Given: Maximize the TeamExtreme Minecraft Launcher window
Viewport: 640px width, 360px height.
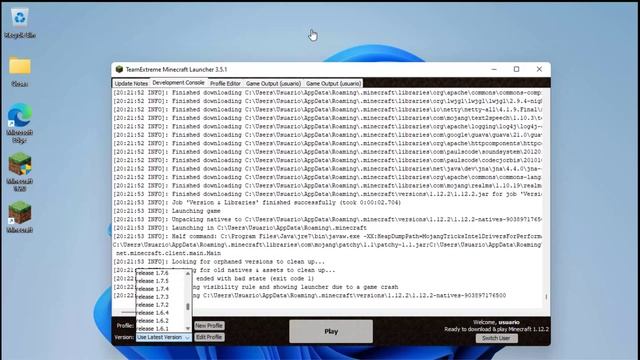Looking at the screenshot, I should pos(516,69).
